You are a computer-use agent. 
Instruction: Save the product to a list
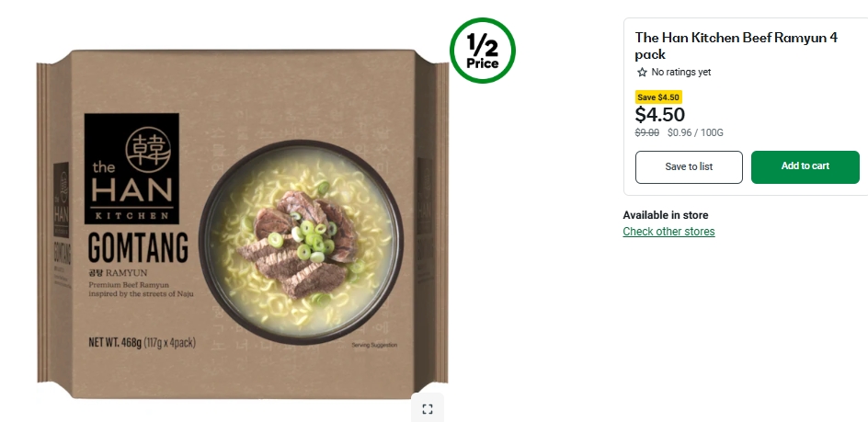tap(689, 166)
